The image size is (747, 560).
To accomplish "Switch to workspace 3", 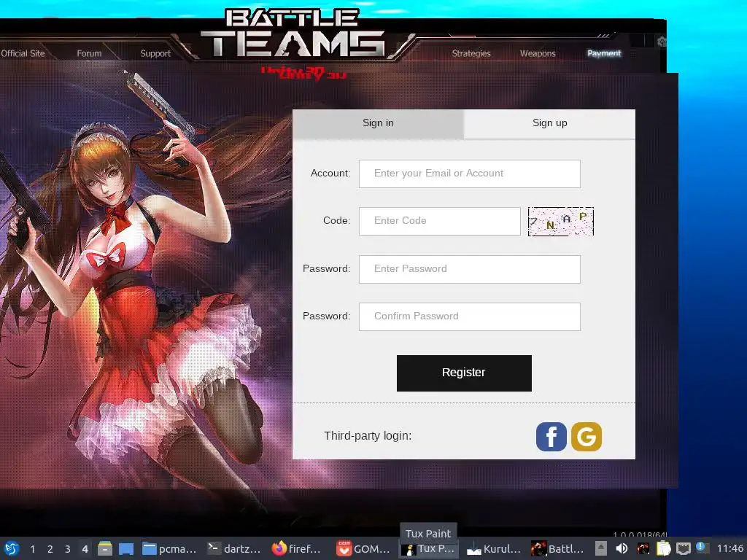I will [68, 549].
